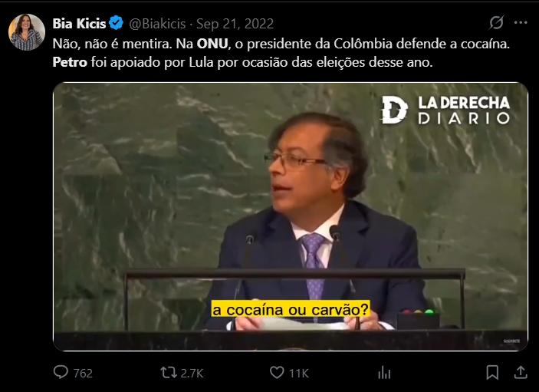
Task: Open the reply comment icon
Action: pyautogui.click(x=61, y=372)
